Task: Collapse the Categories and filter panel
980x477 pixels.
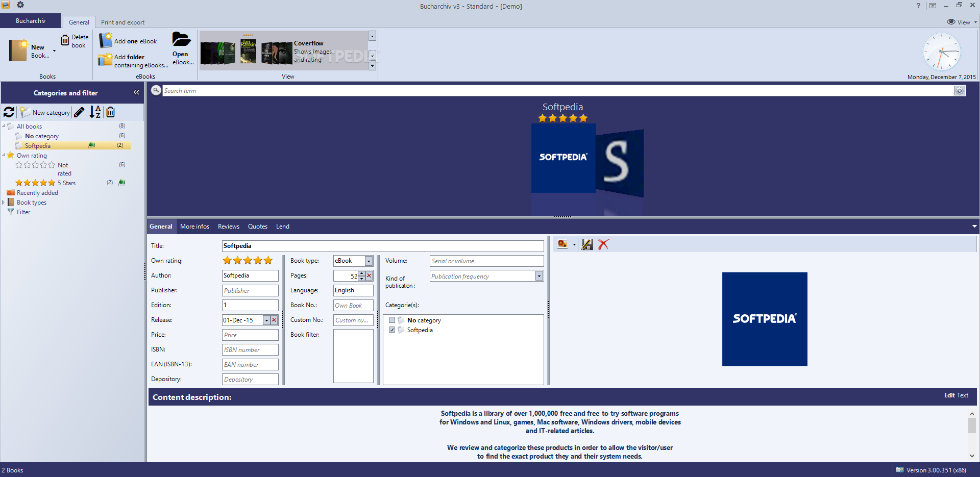Action: [x=136, y=92]
